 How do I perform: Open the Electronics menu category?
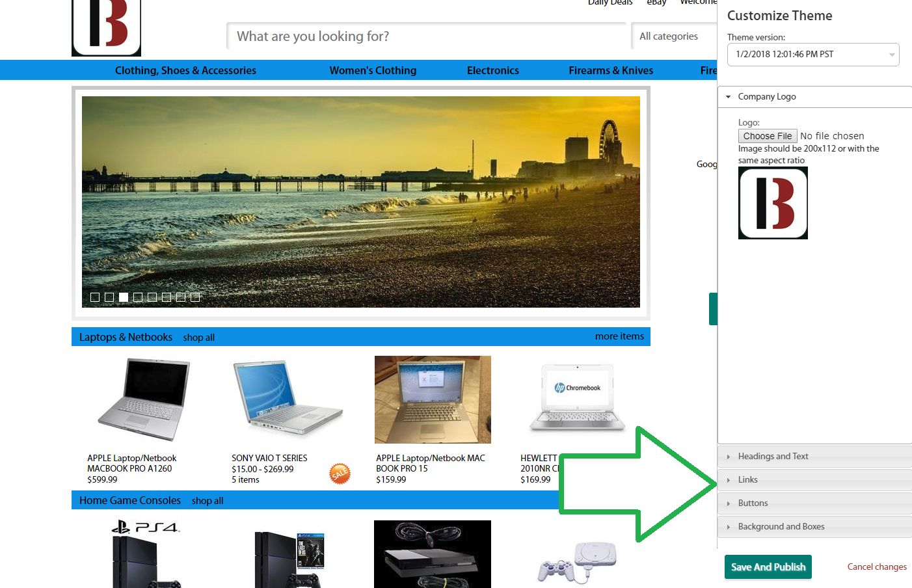point(492,70)
